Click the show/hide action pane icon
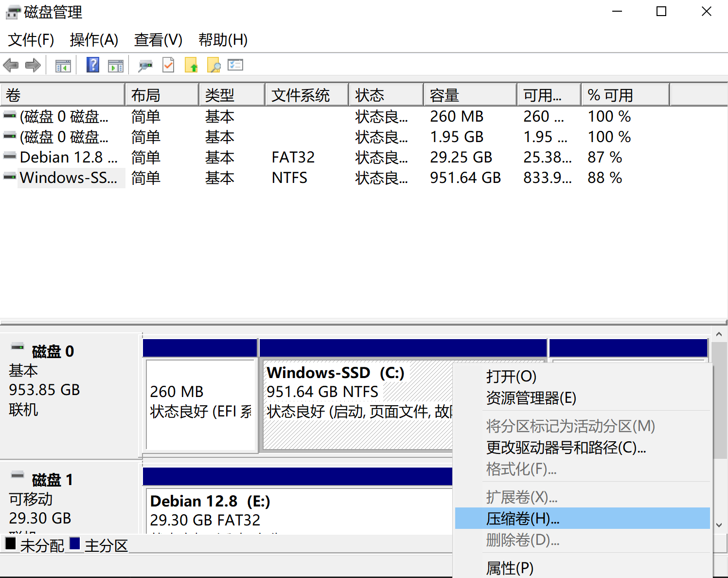The image size is (728, 578). [116, 65]
